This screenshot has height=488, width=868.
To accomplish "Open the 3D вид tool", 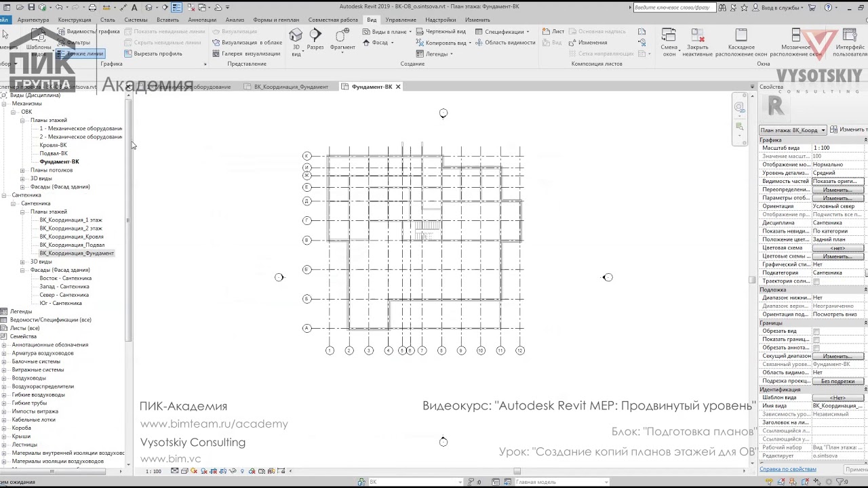I will 296,41.
